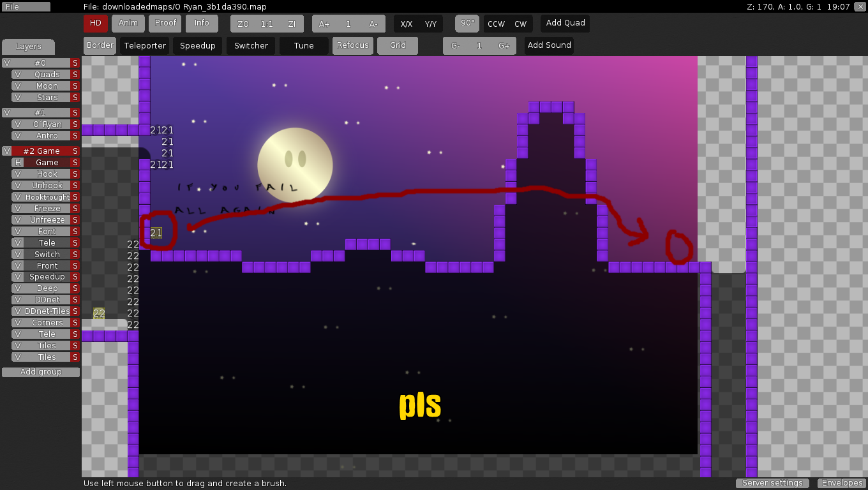
Task: Toggle the Grid display
Action: [398, 45]
